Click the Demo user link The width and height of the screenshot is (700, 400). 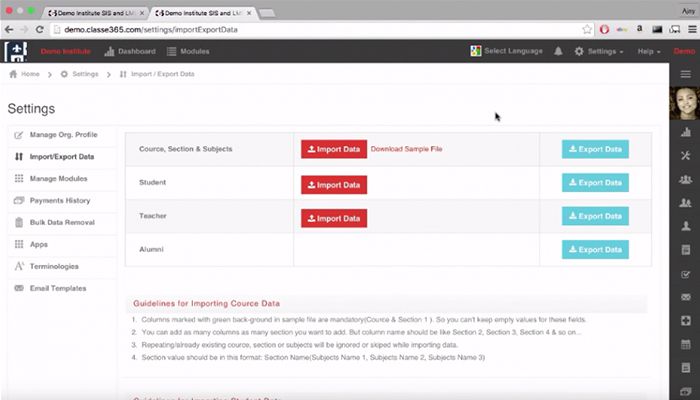tap(684, 51)
